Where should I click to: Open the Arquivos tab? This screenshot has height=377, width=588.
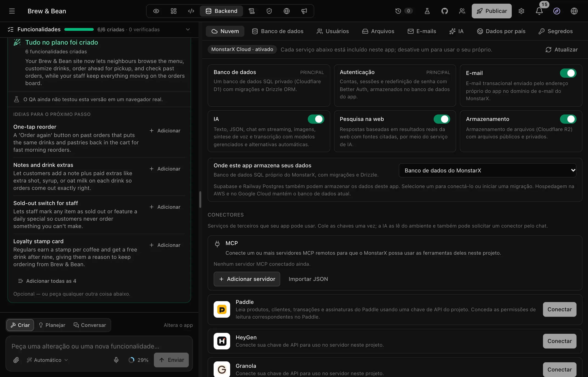[x=378, y=31]
